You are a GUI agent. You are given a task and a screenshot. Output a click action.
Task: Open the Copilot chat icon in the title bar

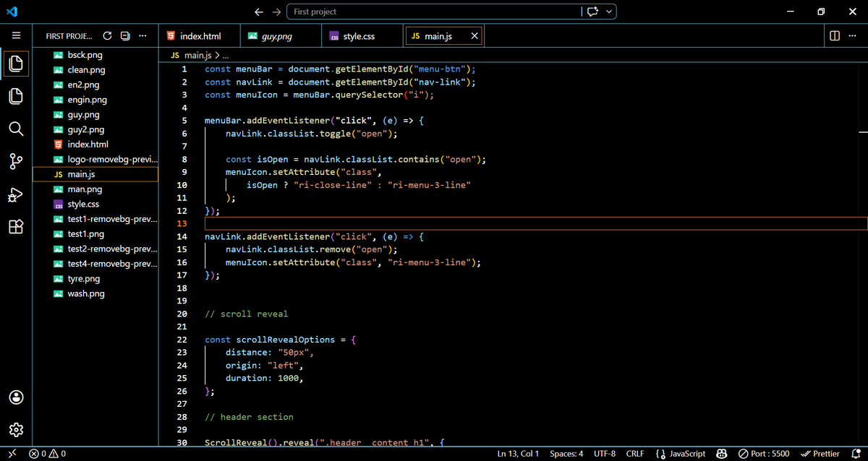pos(593,12)
